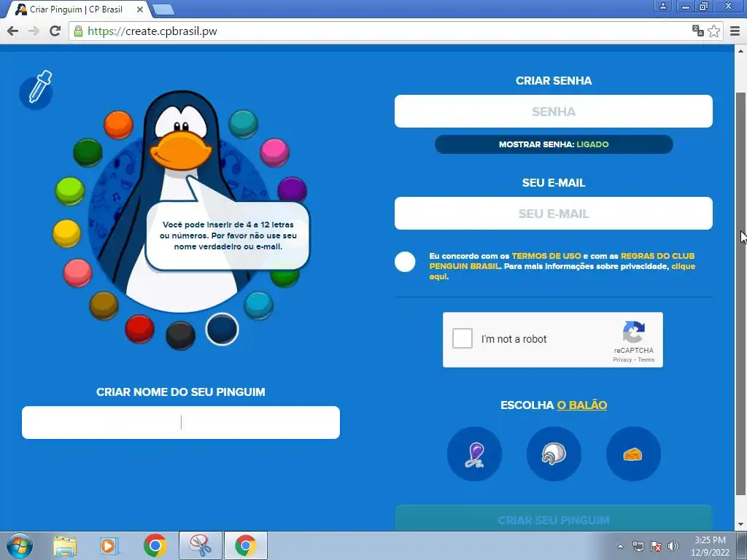Close the Criar Pinguim tab

pos(139,9)
